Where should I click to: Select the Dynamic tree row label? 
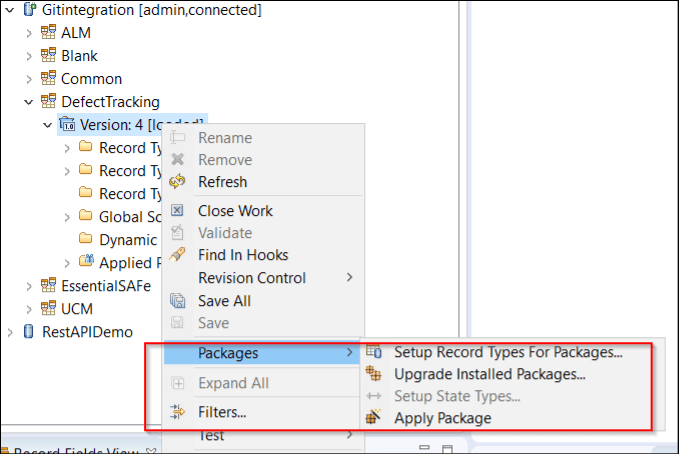(128, 240)
